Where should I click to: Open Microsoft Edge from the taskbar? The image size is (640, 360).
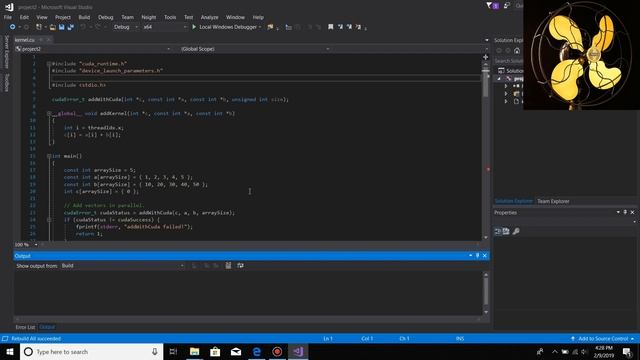[256, 352]
